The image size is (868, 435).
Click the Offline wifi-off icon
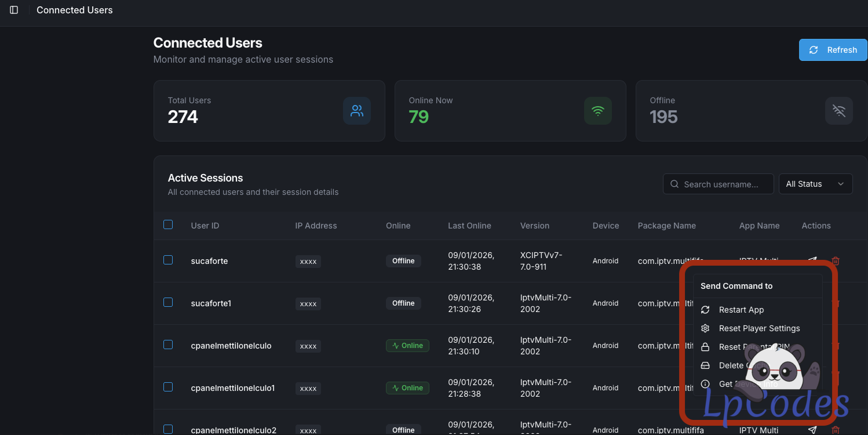click(x=838, y=111)
